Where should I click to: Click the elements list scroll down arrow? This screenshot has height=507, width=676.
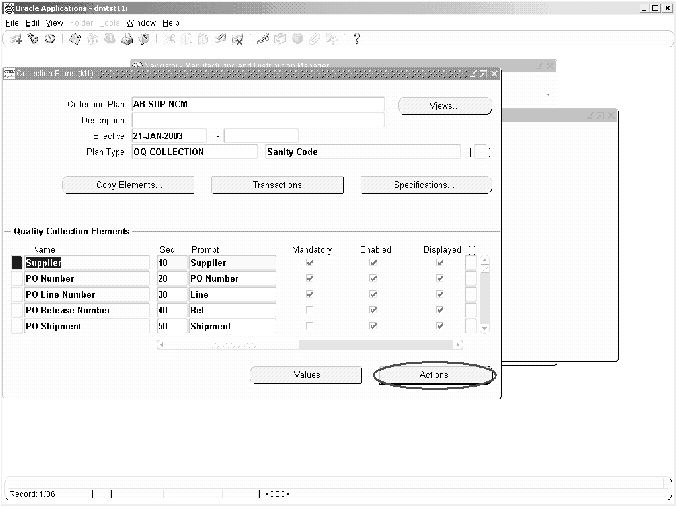[x=485, y=328]
